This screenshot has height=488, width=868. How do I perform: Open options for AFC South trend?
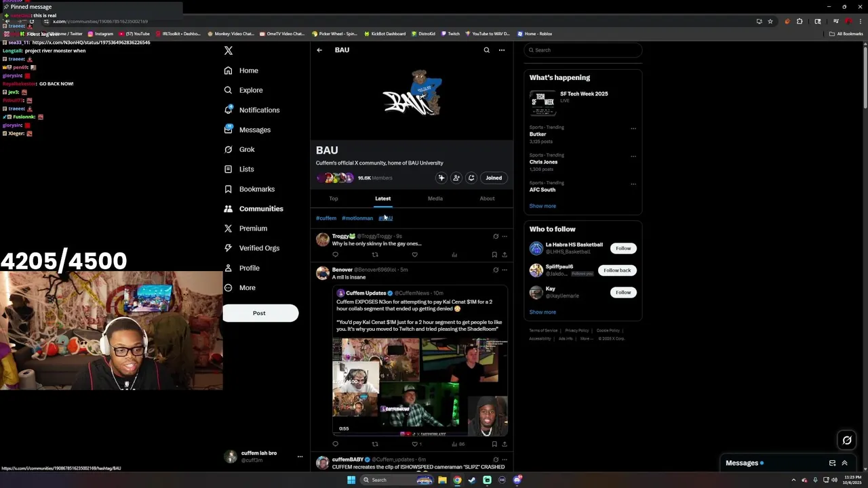(633, 184)
